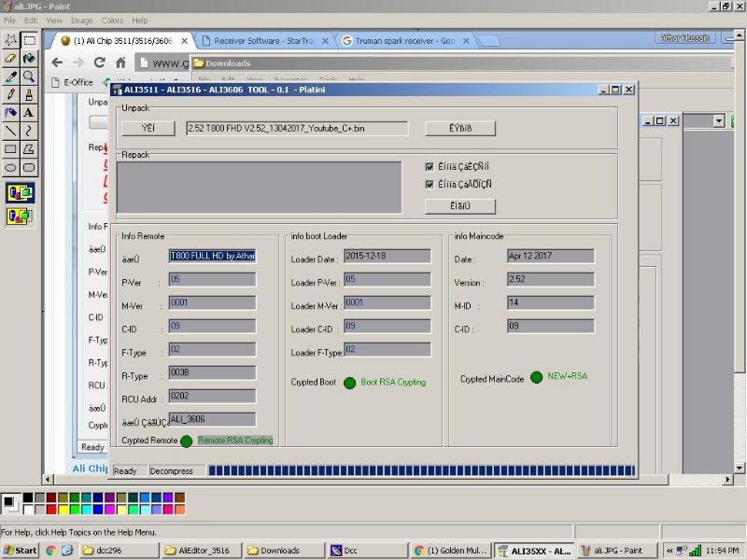Switch to Downloads taskbar button
This screenshot has height=560, width=747.
[285, 551]
